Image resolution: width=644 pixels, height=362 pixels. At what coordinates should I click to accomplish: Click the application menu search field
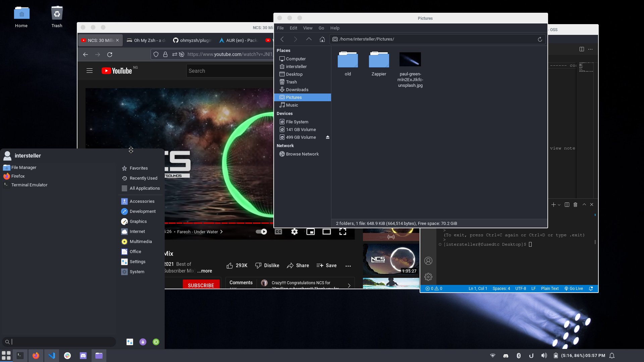tap(59, 342)
